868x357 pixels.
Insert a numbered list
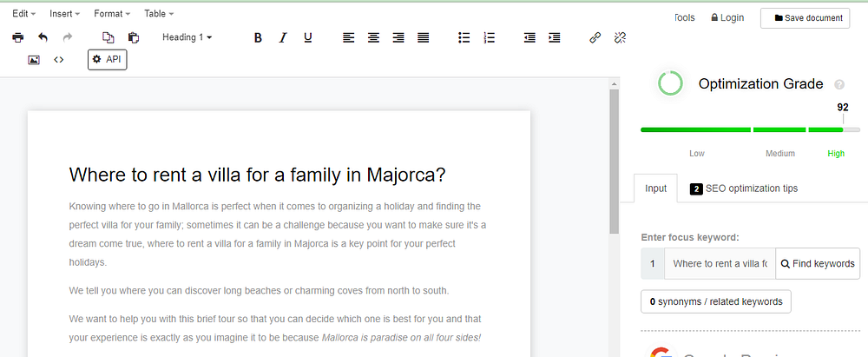(x=490, y=37)
